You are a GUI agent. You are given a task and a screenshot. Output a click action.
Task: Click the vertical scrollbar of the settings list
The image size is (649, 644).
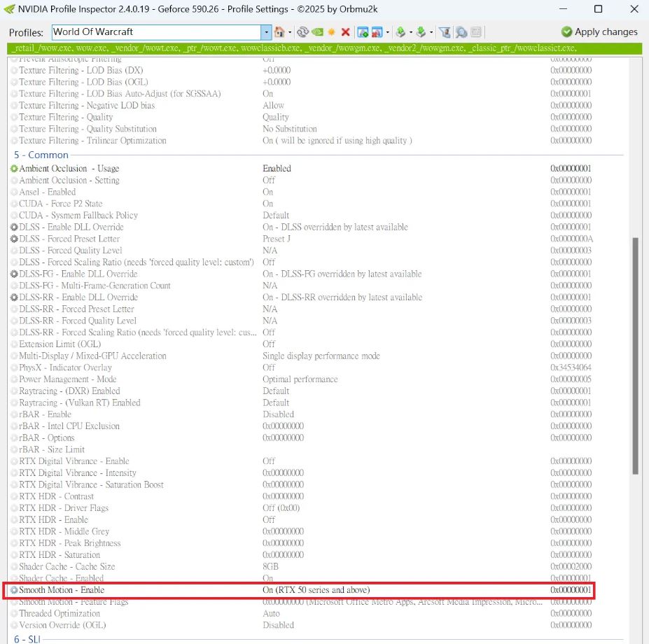[x=636, y=350]
